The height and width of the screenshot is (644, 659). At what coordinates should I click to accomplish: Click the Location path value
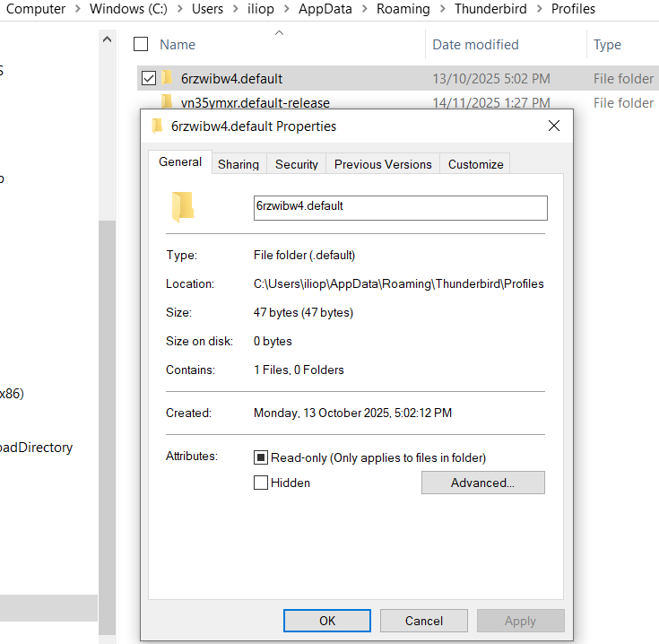pos(398,283)
